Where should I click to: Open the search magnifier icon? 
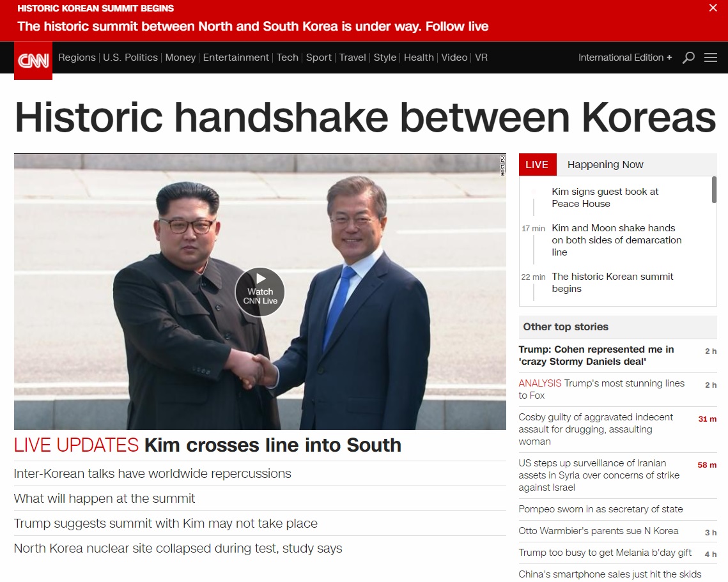tap(688, 57)
